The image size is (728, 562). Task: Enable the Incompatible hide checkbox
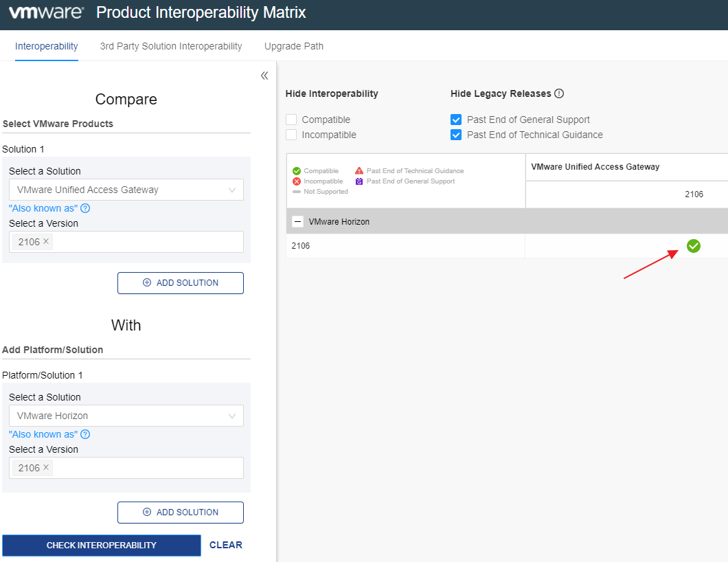point(291,135)
